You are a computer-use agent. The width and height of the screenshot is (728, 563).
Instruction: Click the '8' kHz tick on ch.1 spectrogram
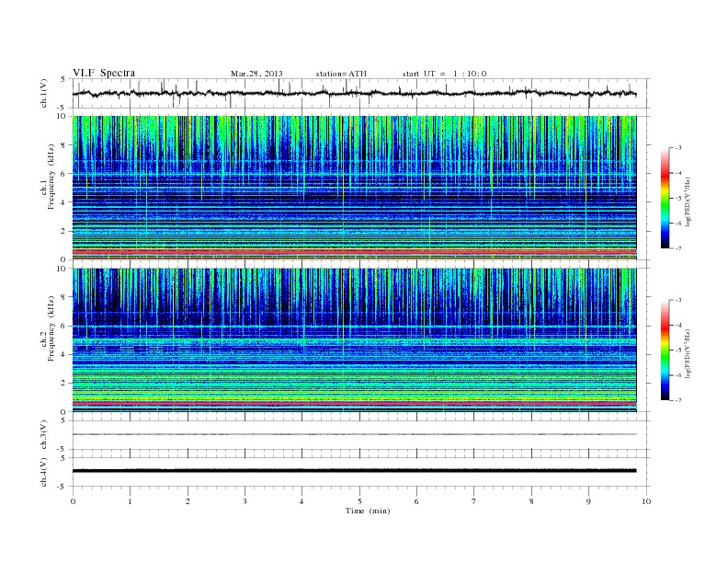pos(64,145)
